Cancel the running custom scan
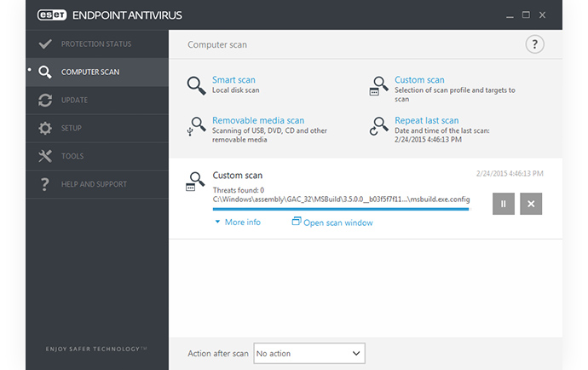588x370 pixels. (531, 204)
